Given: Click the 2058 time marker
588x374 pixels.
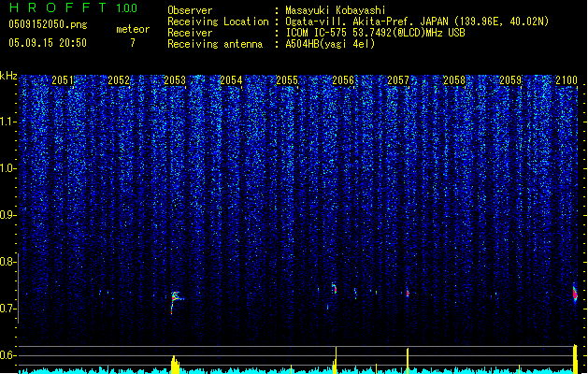Looking at the screenshot, I should [x=454, y=80].
